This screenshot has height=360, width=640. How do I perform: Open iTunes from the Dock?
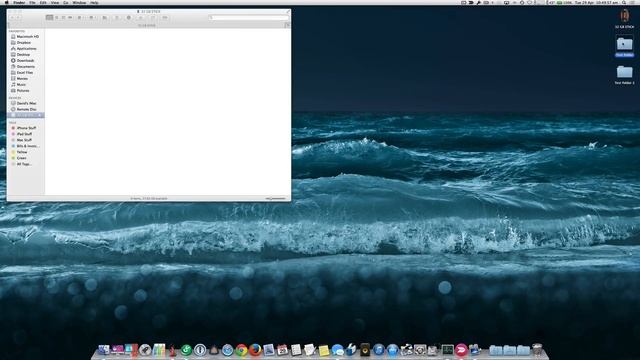point(379,350)
